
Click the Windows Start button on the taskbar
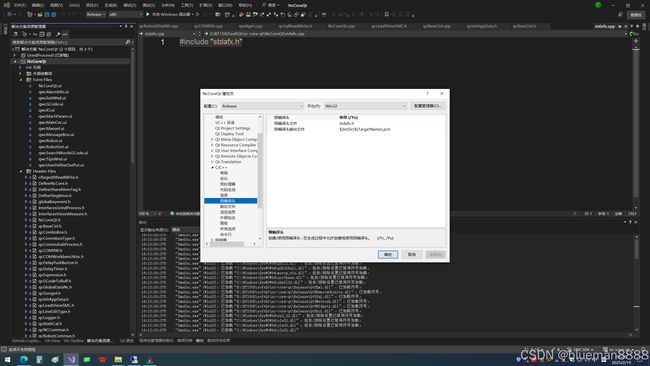click(7, 359)
